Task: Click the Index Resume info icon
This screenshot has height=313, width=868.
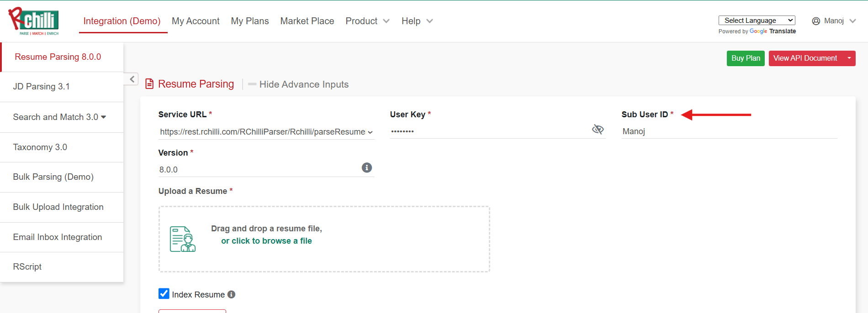Action: [232, 294]
